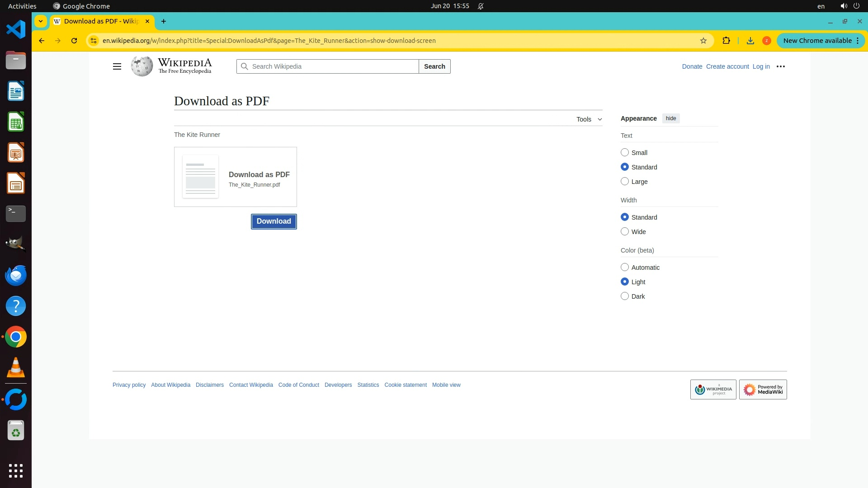This screenshot has height=488, width=868.
Task: Open Chrome extensions puzzle icon
Action: 726,41
